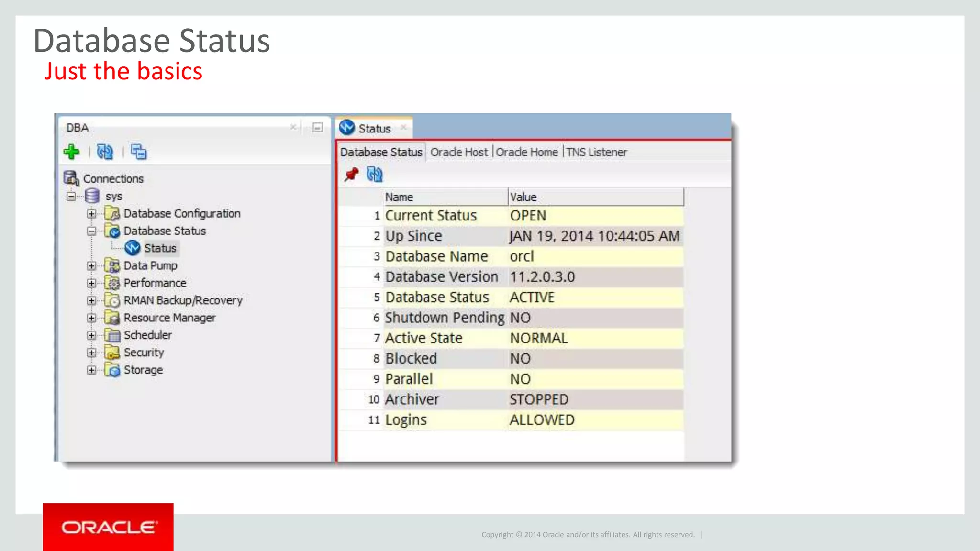The height and width of the screenshot is (551, 980).
Task: Select the Status editor tab
Action: (374, 128)
